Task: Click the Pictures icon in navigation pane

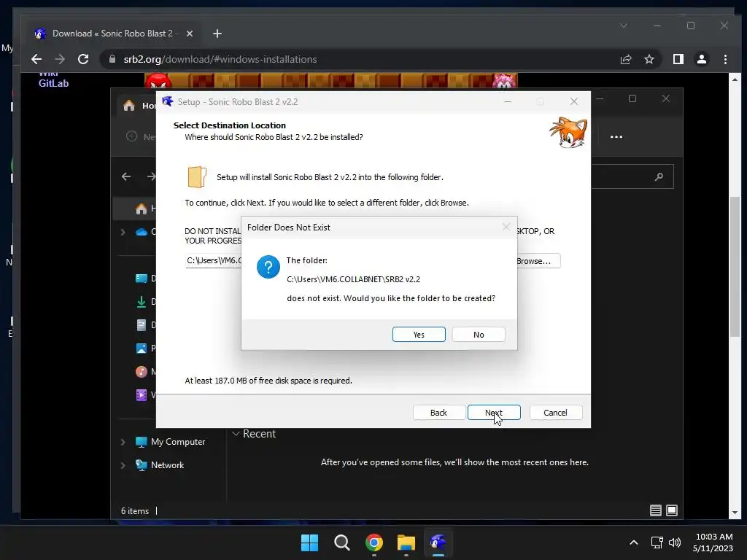Action: [x=141, y=348]
